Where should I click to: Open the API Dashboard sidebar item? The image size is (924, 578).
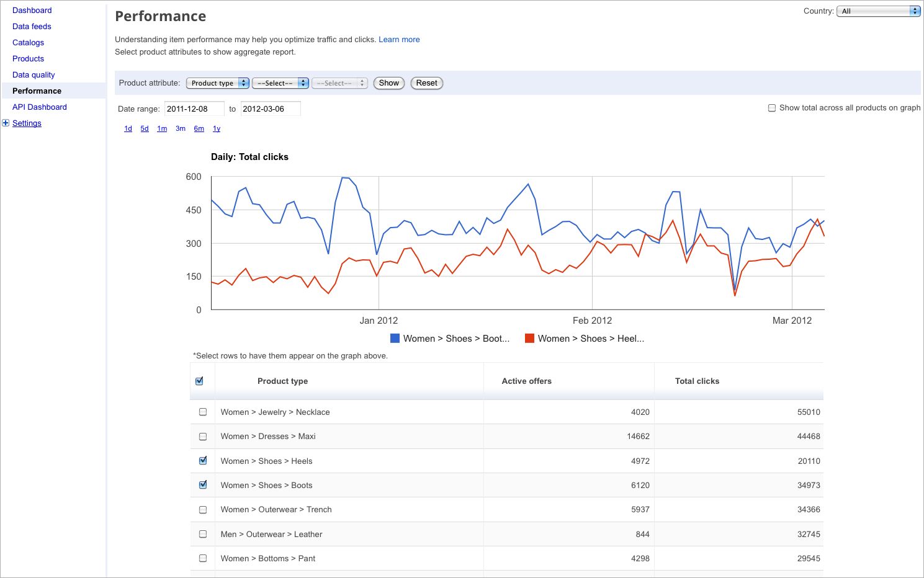point(40,107)
